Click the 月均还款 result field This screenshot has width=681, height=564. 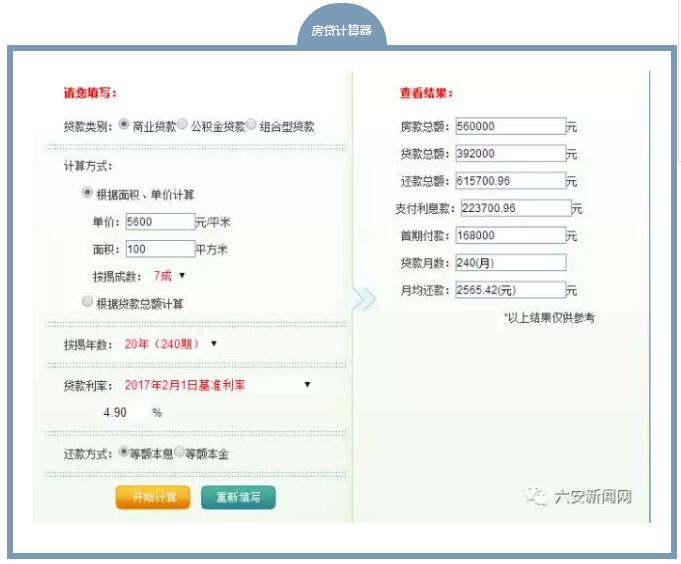point(510,290)
